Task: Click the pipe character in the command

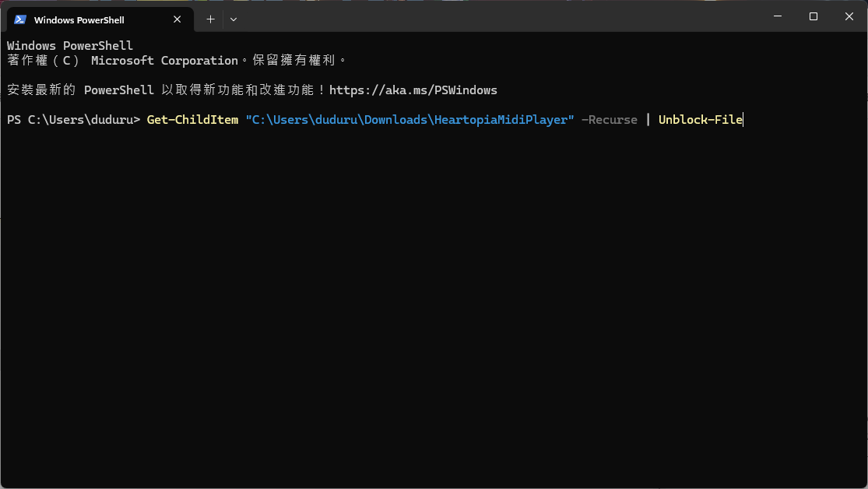Action: click(x=648, y=120)
